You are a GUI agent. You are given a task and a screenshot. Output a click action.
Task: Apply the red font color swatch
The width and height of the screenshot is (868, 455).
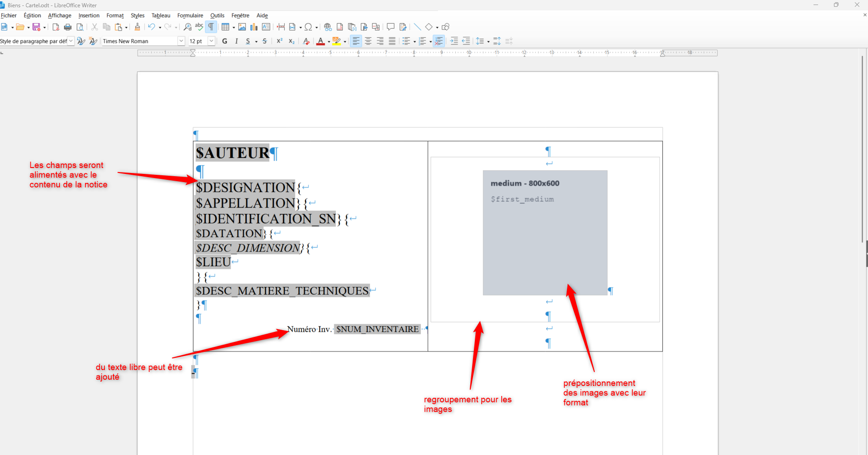pos(321,41)
